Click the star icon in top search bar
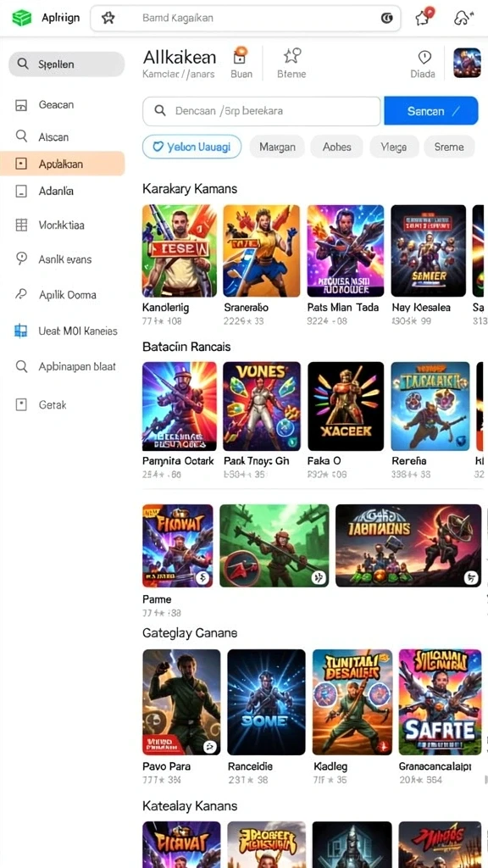 108,19
